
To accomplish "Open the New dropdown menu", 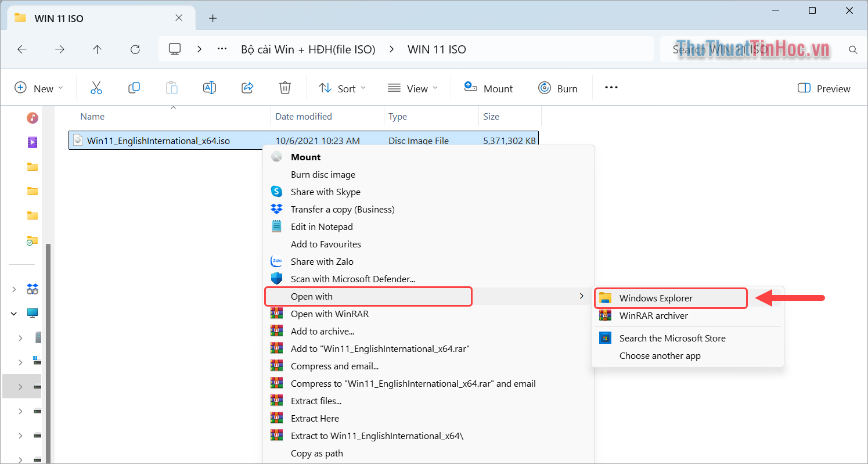I will coord(39,88).
